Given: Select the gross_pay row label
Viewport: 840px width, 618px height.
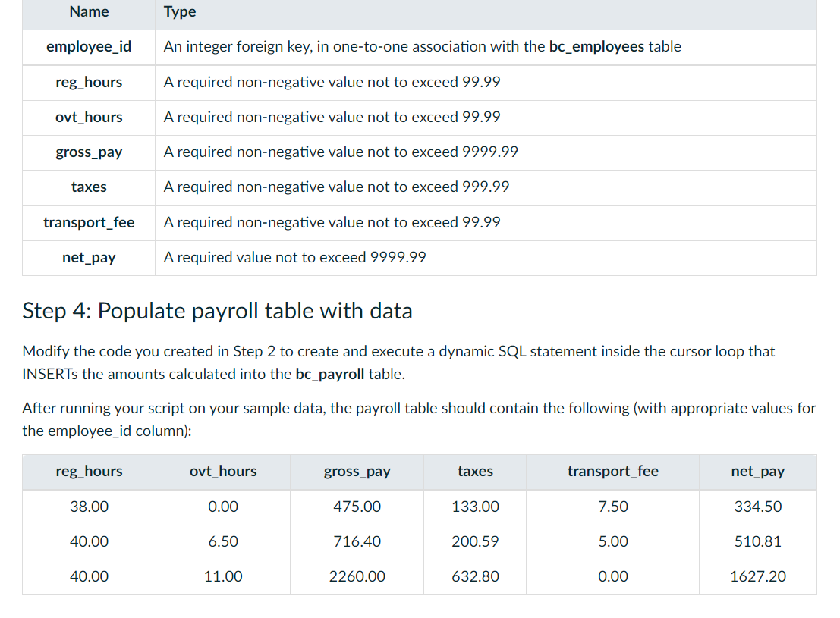Looking at the screenshot, I should coord(89,152).
